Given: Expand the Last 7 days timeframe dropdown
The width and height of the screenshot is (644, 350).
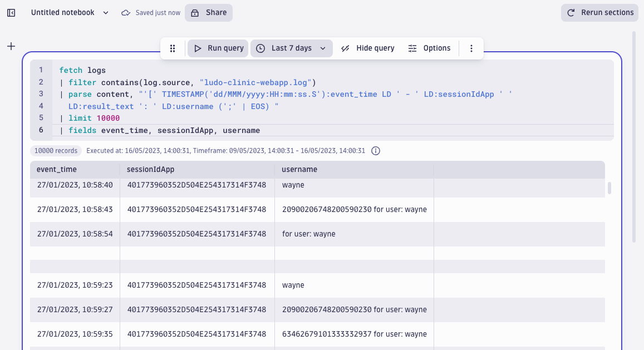Looking at the screenshot, I should tap(323, 48).
